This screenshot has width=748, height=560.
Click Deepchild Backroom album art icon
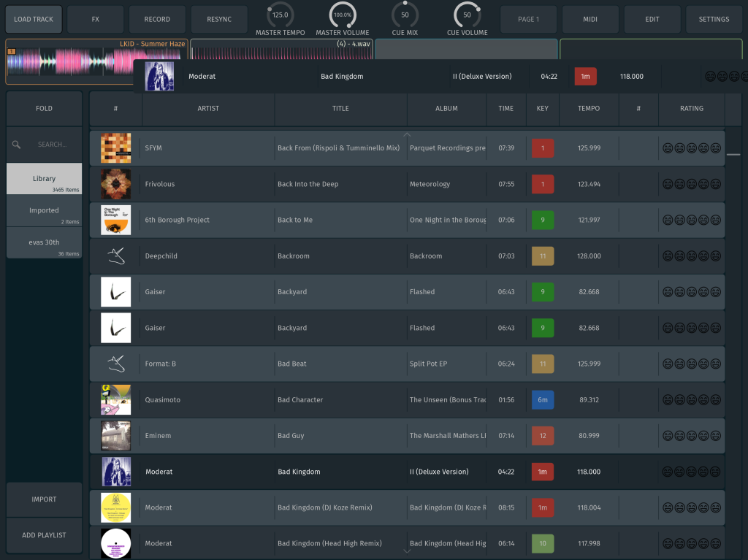[x=115, y=256]
